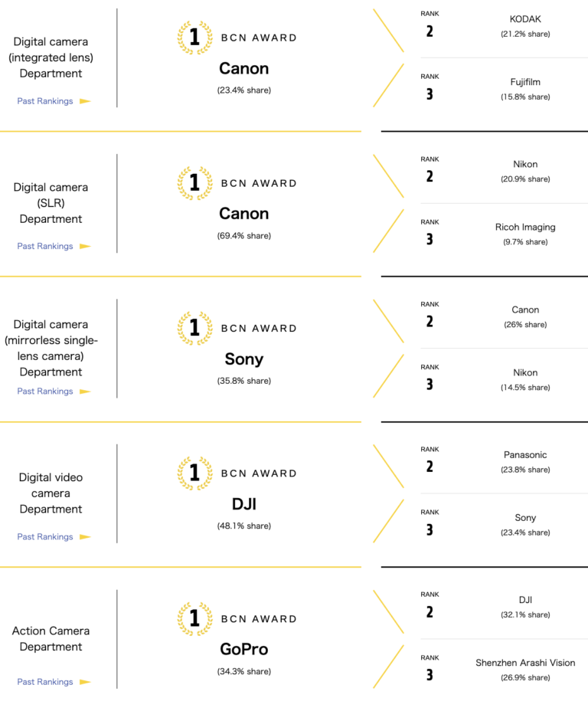Click the yellow arrow next to integrated lens Past Rankings
Image resolution: width=588 pixels, height=711 pixels.
pyautogui.click(x=85, y=101)
